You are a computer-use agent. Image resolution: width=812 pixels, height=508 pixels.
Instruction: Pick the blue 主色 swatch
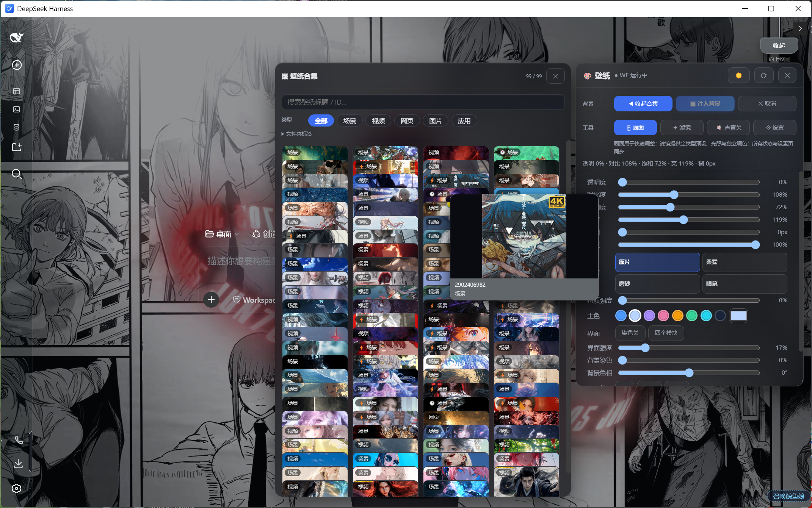click(621, 316)
